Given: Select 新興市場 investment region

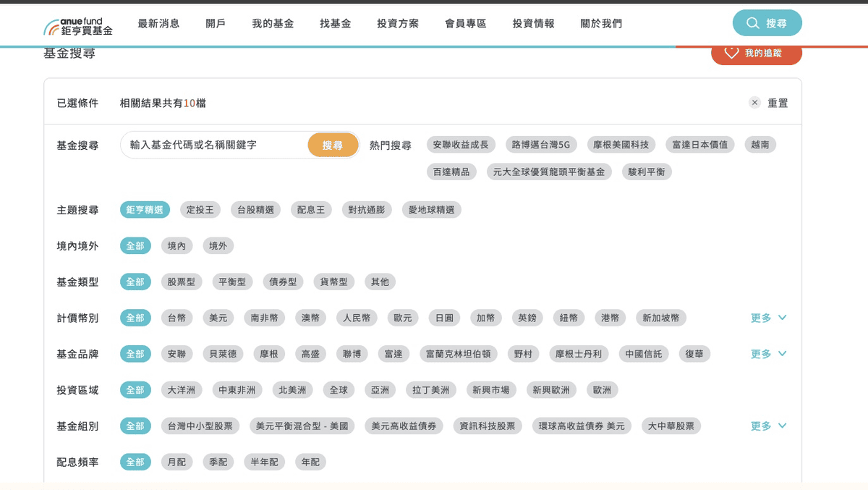Looking at the screenshot, I should (x=491, y=390).
